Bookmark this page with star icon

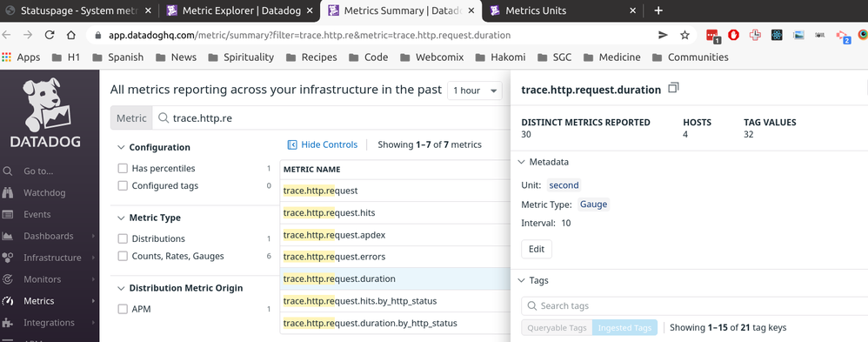coord(684,35)
